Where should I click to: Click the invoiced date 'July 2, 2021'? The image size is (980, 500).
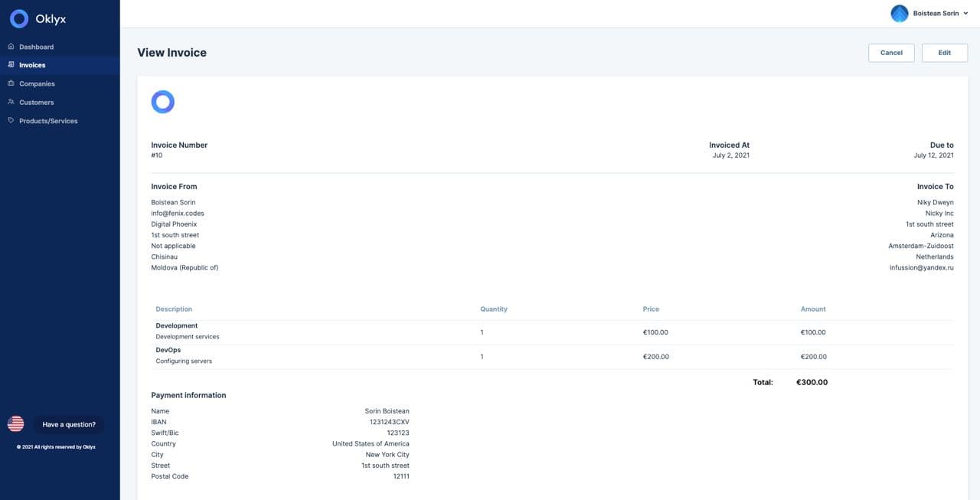tap(730, 155)
